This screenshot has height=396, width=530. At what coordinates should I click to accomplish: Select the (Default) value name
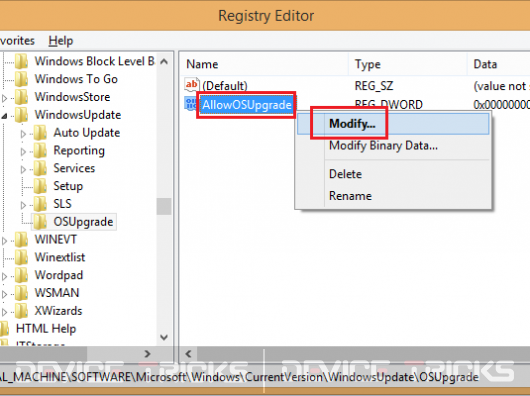225,86
